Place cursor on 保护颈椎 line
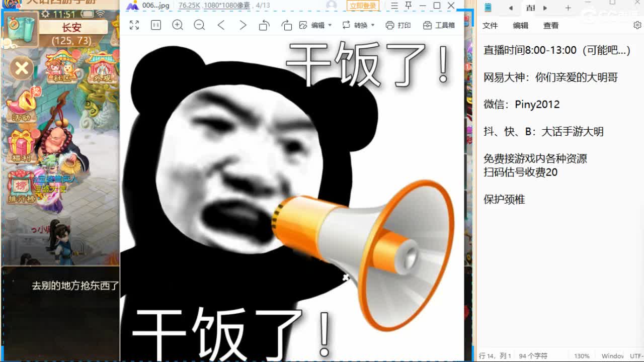 tap(504, 199)
